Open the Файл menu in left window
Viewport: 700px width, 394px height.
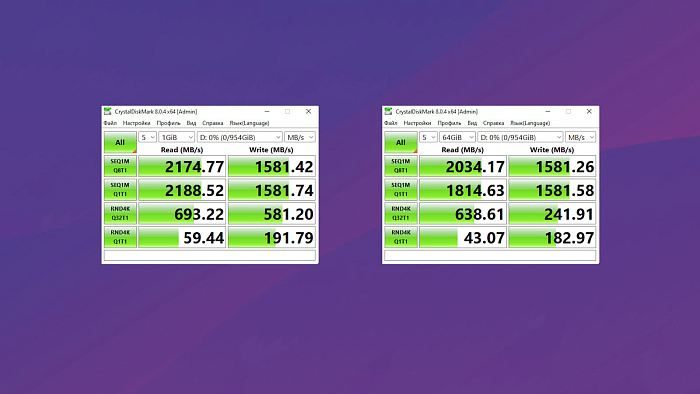point(110,123)
